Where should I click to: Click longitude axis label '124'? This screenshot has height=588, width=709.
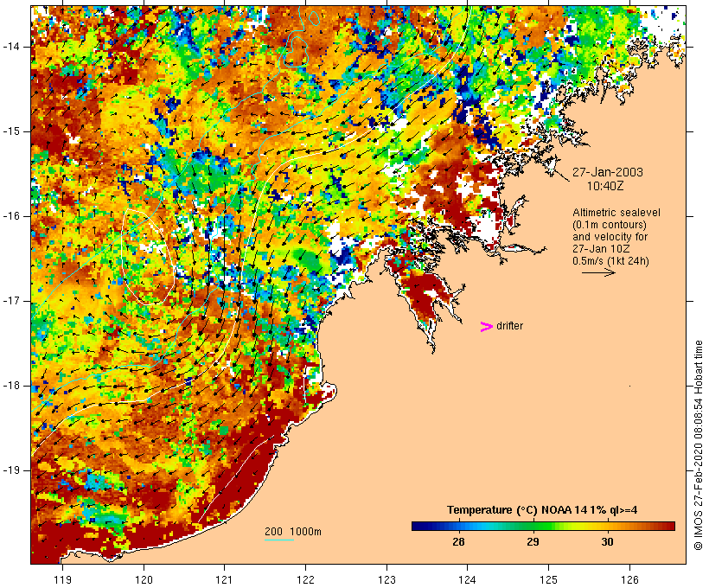pos(468,579)
